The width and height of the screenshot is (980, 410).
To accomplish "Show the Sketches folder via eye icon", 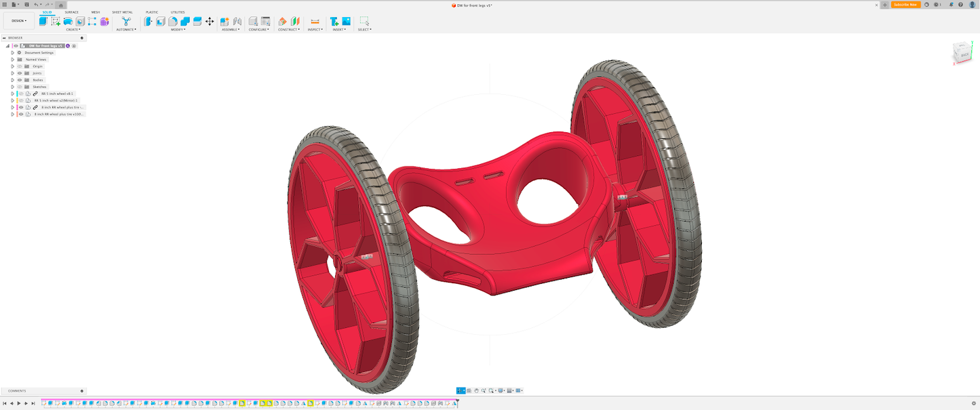I will (x=20, y=87).
